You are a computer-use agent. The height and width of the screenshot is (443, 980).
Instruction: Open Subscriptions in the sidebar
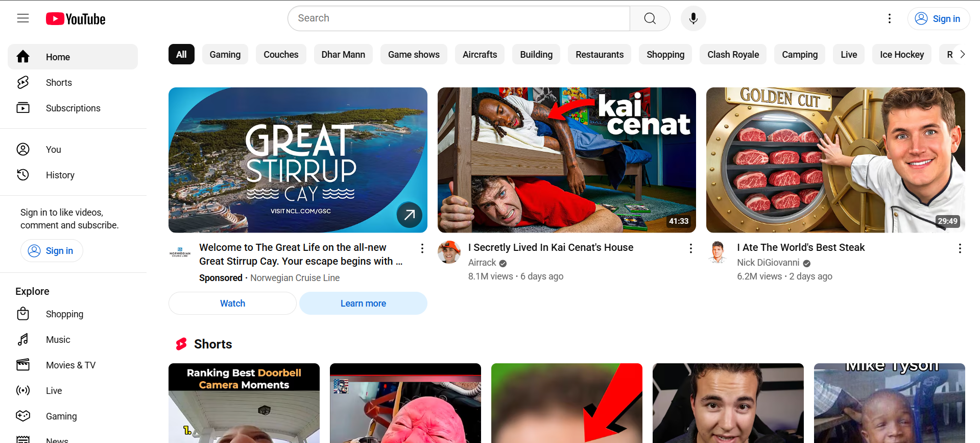point(73,108)
